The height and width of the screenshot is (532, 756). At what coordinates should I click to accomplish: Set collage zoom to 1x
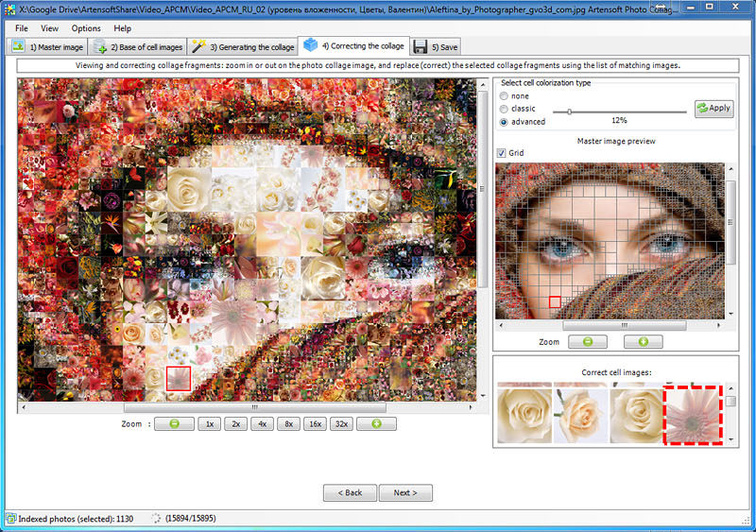[x=210, y=424]
